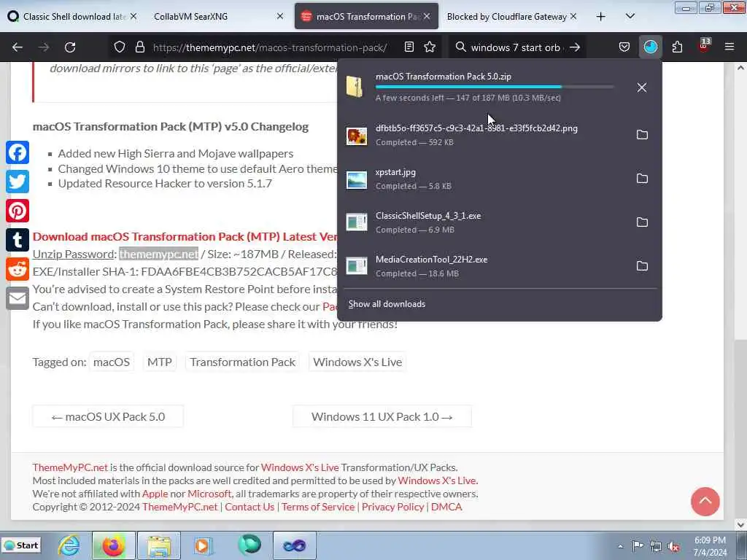Select the macOS Transformation Pack tab
747x560 pixels.
[366, 16]
